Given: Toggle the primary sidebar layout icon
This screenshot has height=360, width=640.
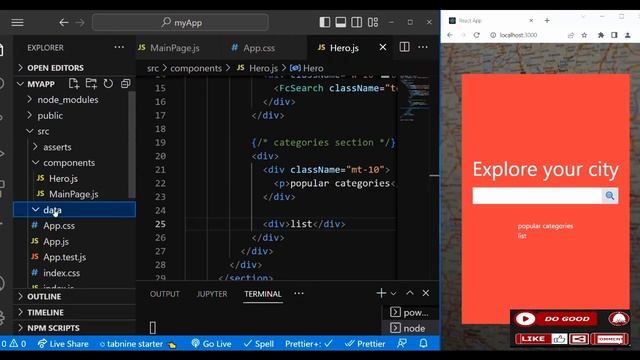Looking at the screenshot, I should coord(325,22).
